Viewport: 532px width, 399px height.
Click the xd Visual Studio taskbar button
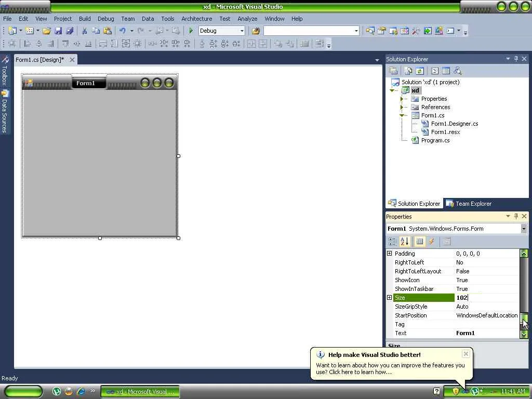tap(140, 392)
